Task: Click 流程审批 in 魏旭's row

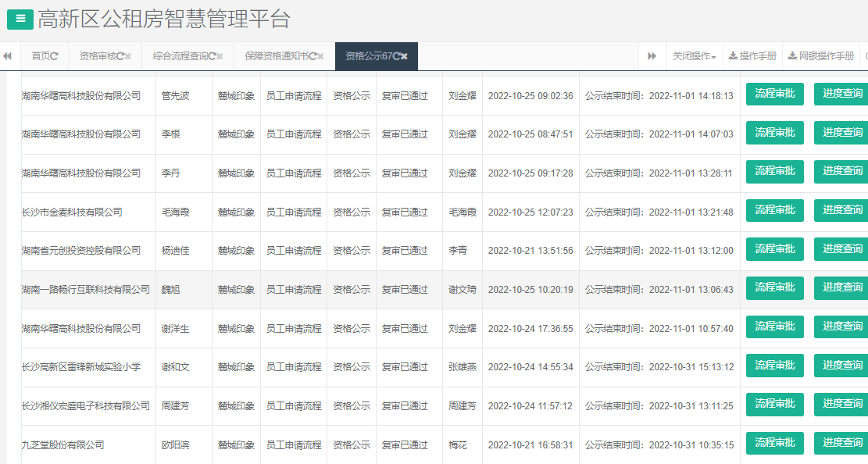Action: [774, 287]
